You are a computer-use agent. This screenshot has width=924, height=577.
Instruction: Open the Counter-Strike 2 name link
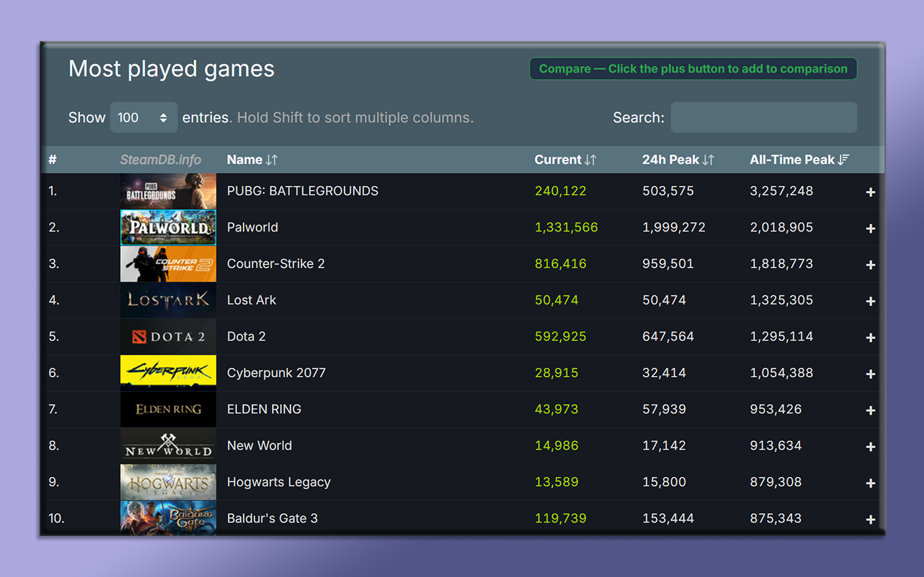tap(275, 263)
